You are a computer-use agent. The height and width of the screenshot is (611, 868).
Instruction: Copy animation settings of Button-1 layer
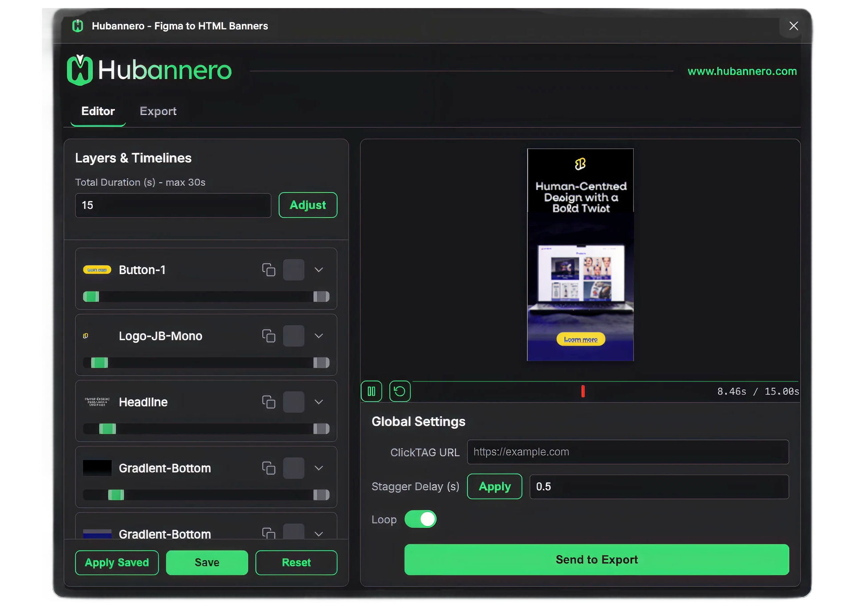pos(268,270)
